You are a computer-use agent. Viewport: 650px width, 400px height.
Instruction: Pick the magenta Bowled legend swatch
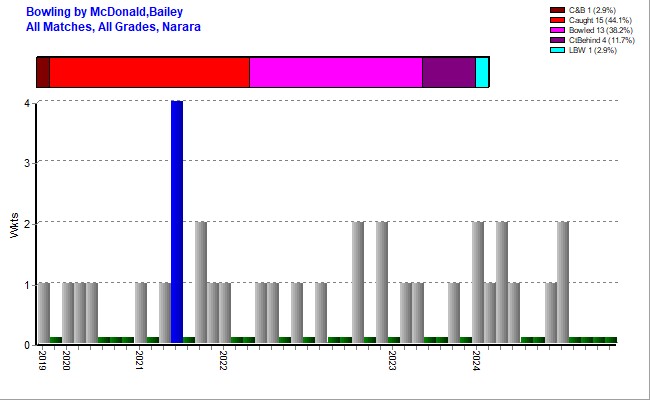[558, 30]
